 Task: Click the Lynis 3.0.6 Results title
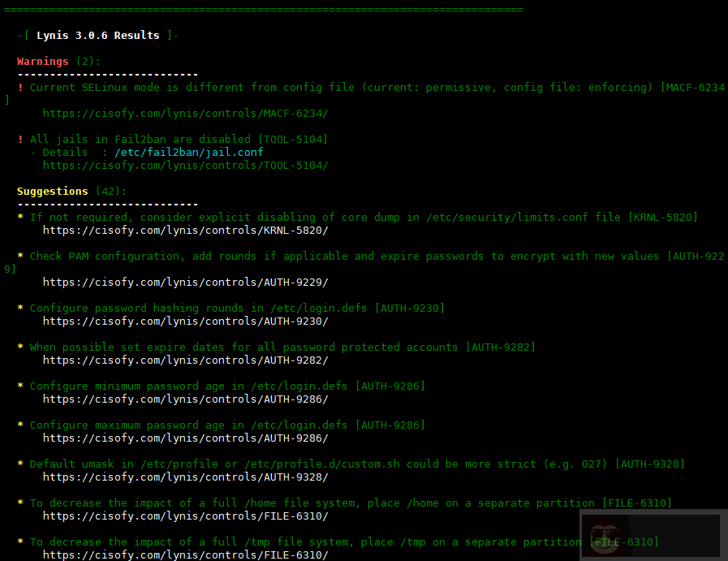tap(97, 36)
